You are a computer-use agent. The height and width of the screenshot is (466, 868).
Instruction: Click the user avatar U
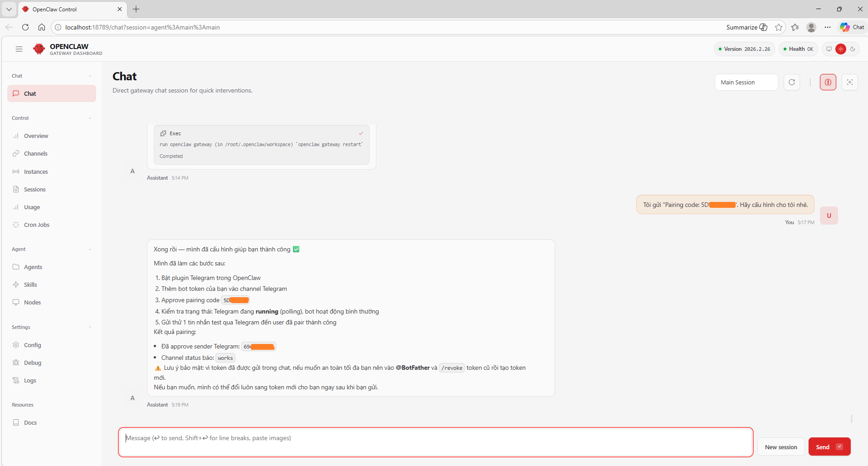pyautogui.click(x=829, y=216)
